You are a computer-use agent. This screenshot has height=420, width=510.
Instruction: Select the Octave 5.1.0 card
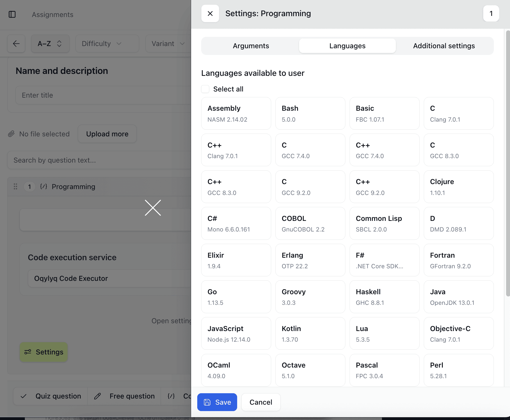(310, 370)
